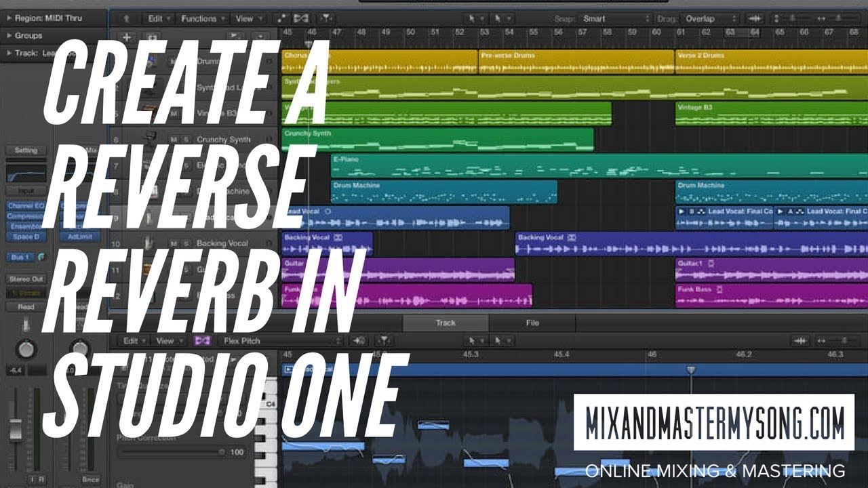Open the tracks area Edit menu
Viewport: 868px width, 488px height.
[x=159, y=18]
